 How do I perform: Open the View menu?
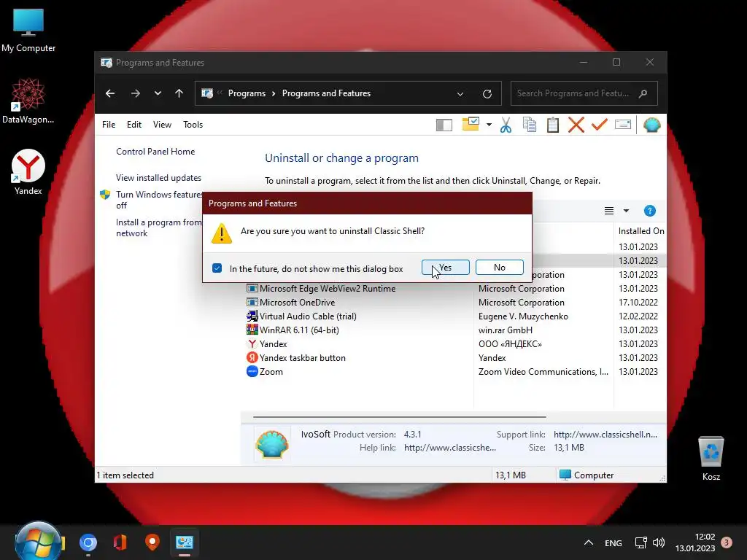(x=162, y=124)
